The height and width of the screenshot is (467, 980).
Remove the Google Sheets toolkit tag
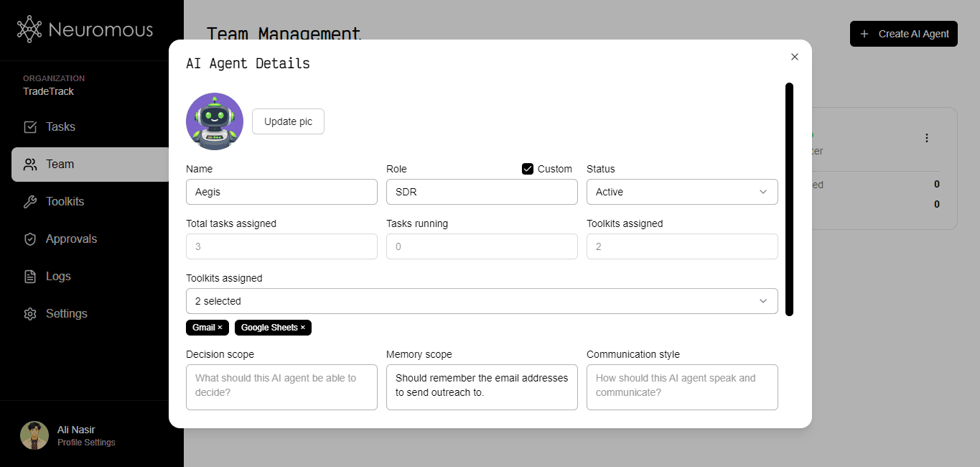(303, 328)
